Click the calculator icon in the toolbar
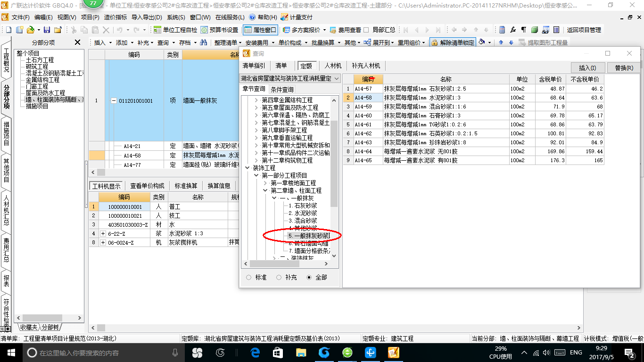The image size is (644, 362). (502, 30)
